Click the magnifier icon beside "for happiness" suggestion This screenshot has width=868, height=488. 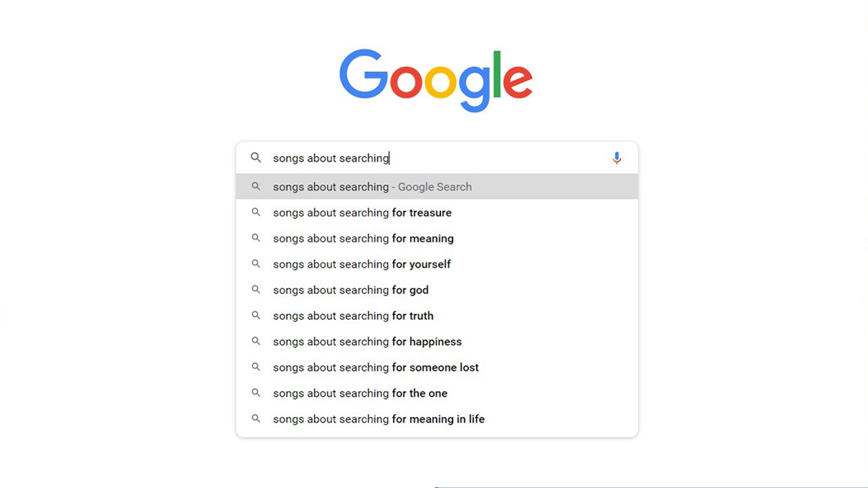pyautogui.click(x=255, y=341)
